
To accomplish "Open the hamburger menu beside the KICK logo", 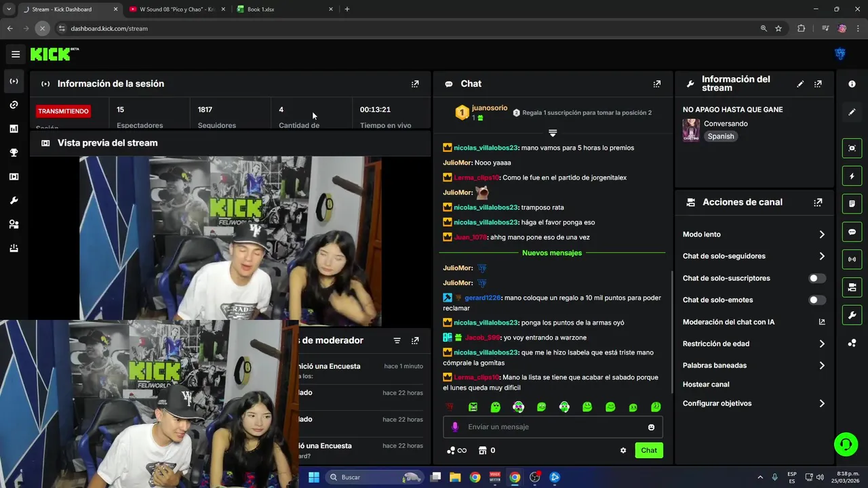I will pos(16,54).
